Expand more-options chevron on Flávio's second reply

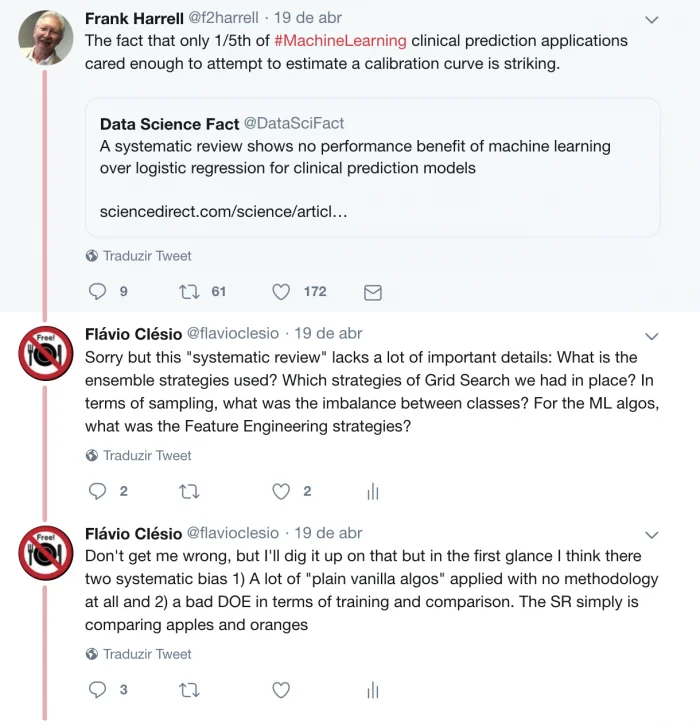(x=651, y=535)
